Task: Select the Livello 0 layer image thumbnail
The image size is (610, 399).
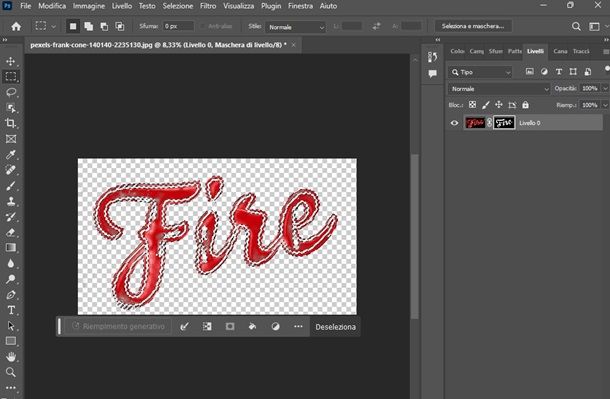Action: (x=475, y=123)
